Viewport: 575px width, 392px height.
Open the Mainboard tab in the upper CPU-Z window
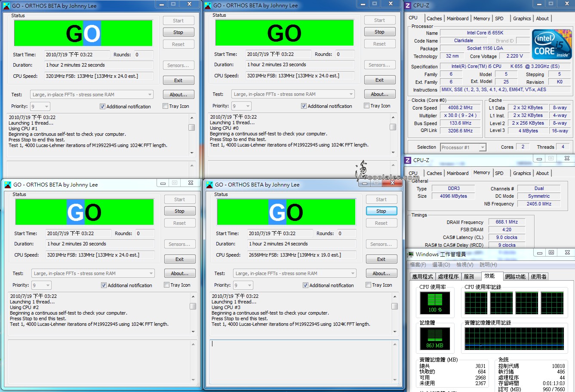458,18
